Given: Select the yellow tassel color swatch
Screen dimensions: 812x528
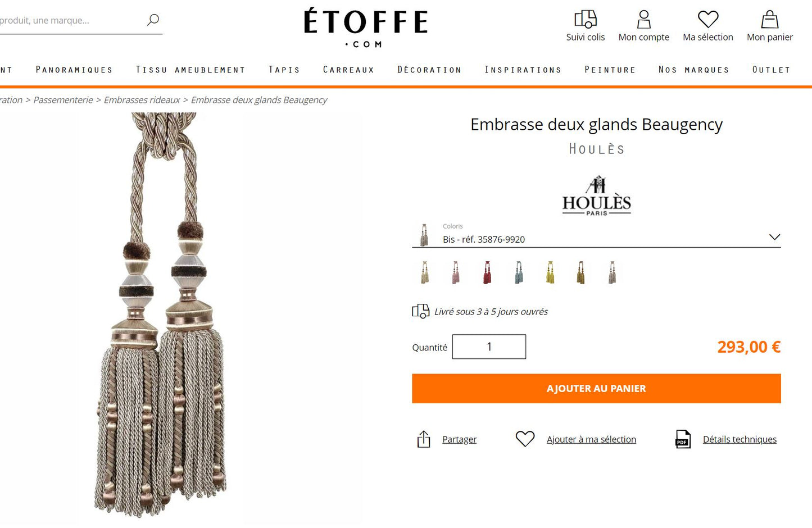Looking at the screenshot, I should pos(550,272).
